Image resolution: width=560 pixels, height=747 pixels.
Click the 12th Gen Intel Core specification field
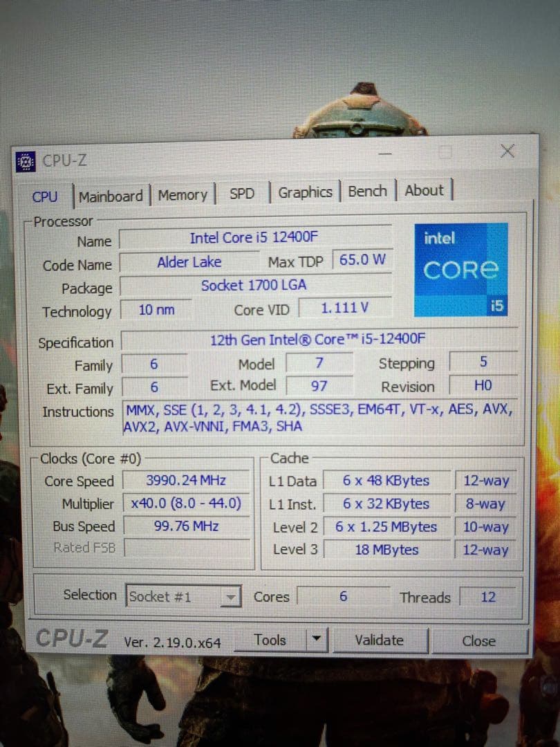click(x=319, y=339)
